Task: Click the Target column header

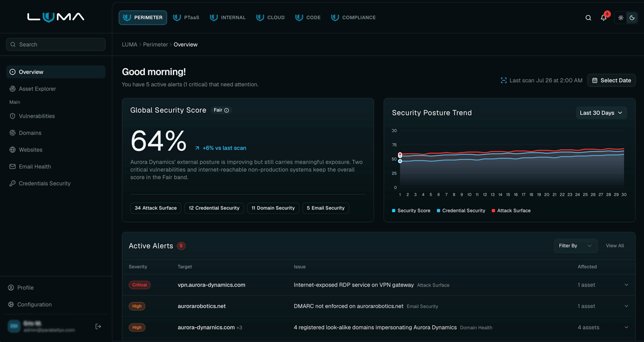Action: pos(185,267)
